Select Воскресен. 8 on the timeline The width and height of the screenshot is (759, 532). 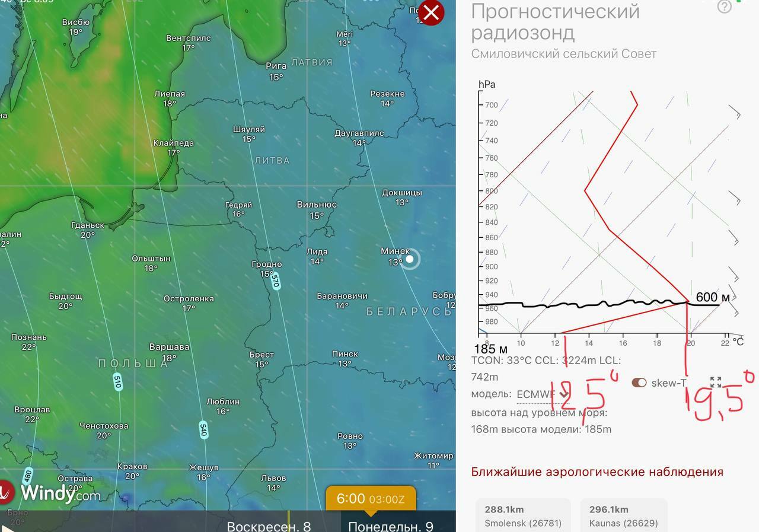pyautogui.click(x=269, y=526)
